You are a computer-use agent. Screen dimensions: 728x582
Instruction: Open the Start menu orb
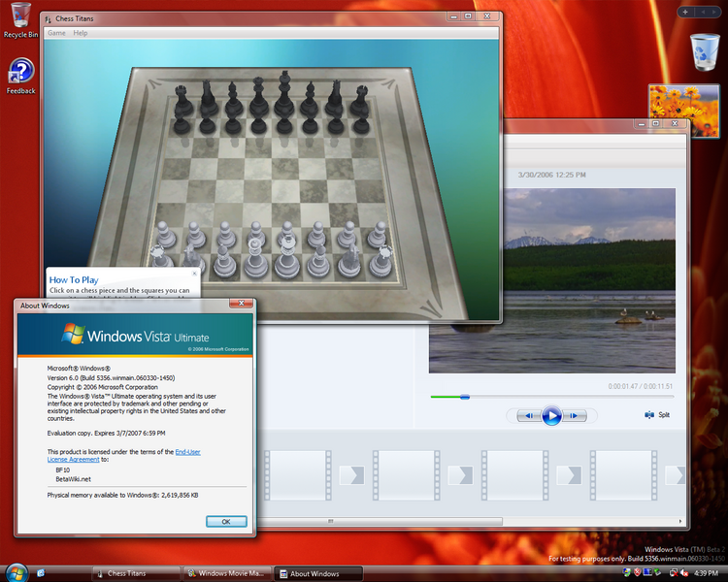pyautogui.click(x=17, y=572)
